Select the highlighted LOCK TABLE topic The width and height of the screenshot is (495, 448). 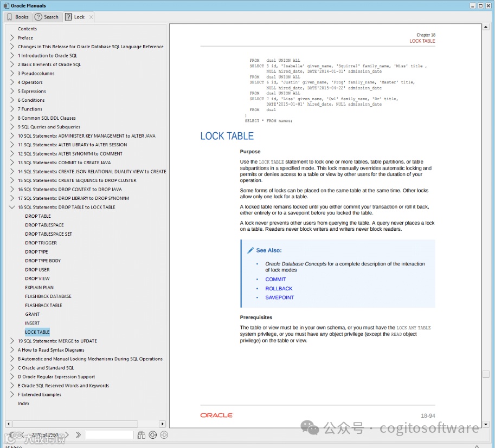pos(37,332)
